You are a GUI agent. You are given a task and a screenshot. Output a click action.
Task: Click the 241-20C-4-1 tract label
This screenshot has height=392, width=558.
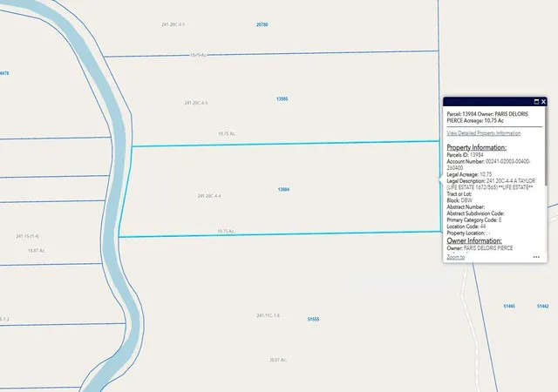click(x=173, y=24)
